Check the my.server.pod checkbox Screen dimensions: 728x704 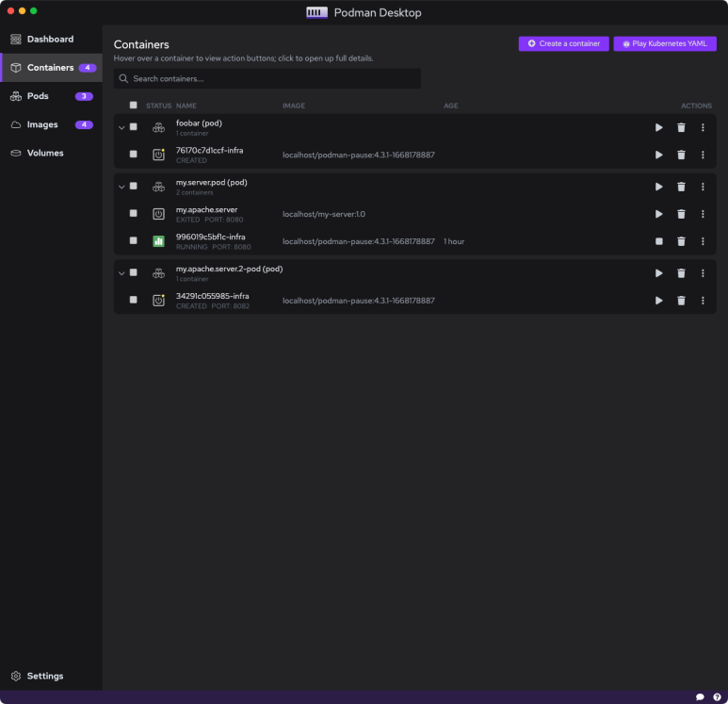coord(133,186)
